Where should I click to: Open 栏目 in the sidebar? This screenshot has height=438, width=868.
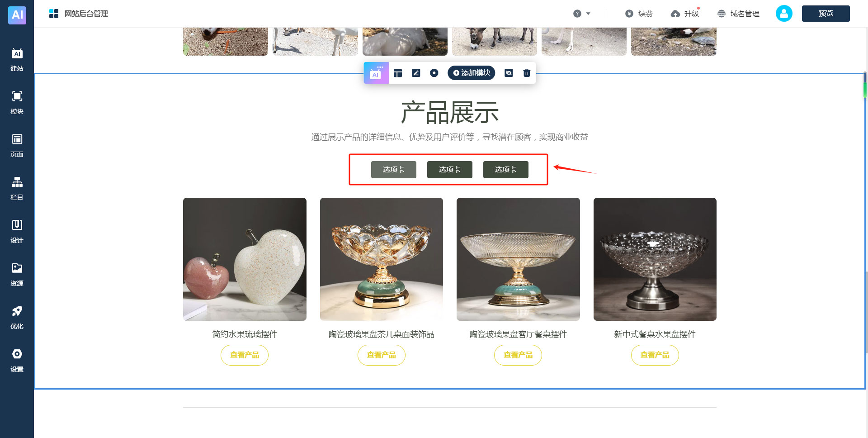click(17, 189)
